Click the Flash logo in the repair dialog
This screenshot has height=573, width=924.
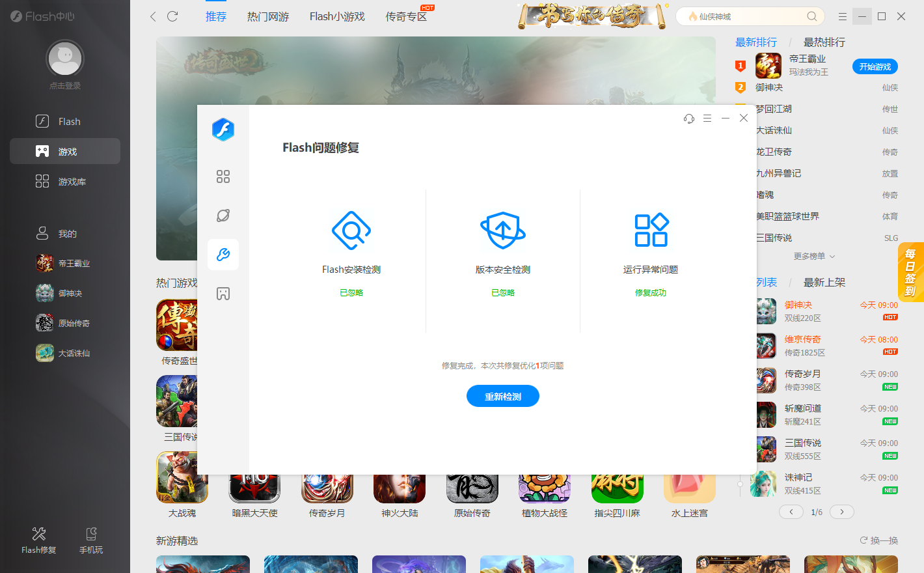coord(223,130)
